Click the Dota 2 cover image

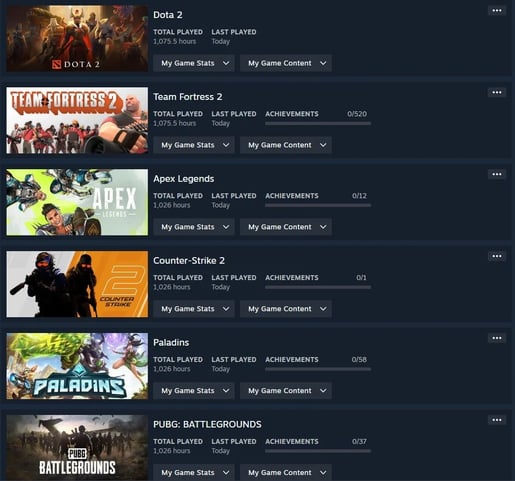(x=77, y=38)
